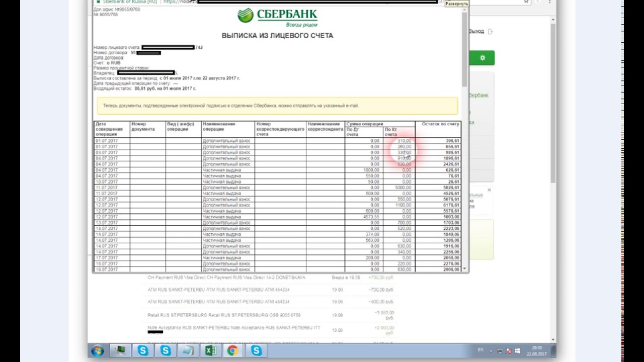The image size is (644, 362).
Task: Switch to Google Chrome in the taskbar
Action: 232,350
